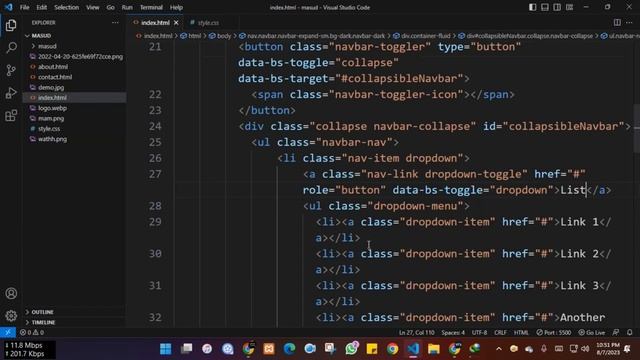
Task: Open the Go menu
Action: pyautogui.click(x=110, y=7)
